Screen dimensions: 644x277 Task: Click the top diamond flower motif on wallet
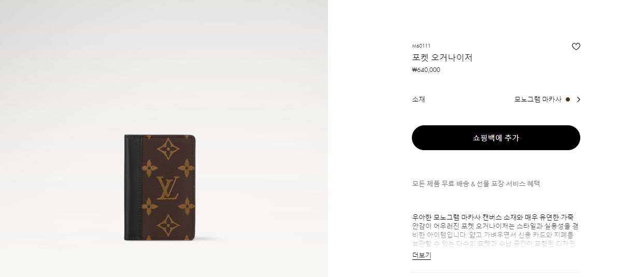point(168,149)
